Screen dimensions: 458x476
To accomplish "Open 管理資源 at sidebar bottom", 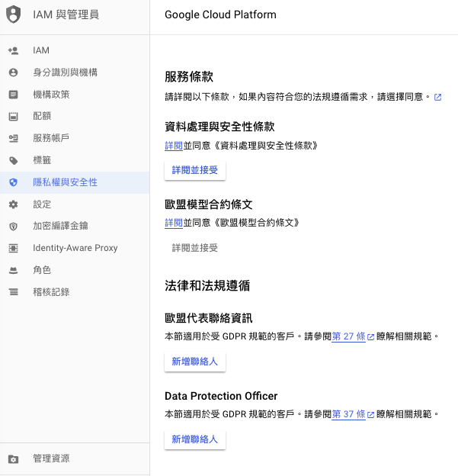I will (75, 459).
